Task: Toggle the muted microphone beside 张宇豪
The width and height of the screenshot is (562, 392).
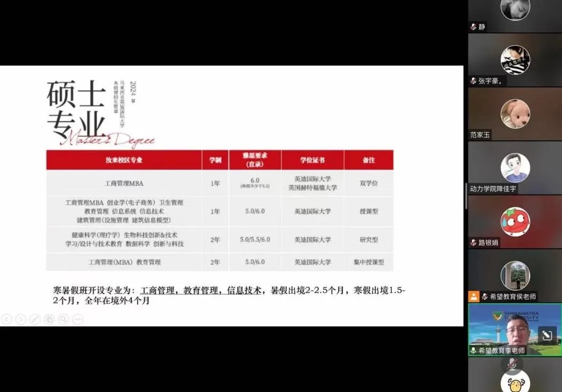Action: pos(473,81)
